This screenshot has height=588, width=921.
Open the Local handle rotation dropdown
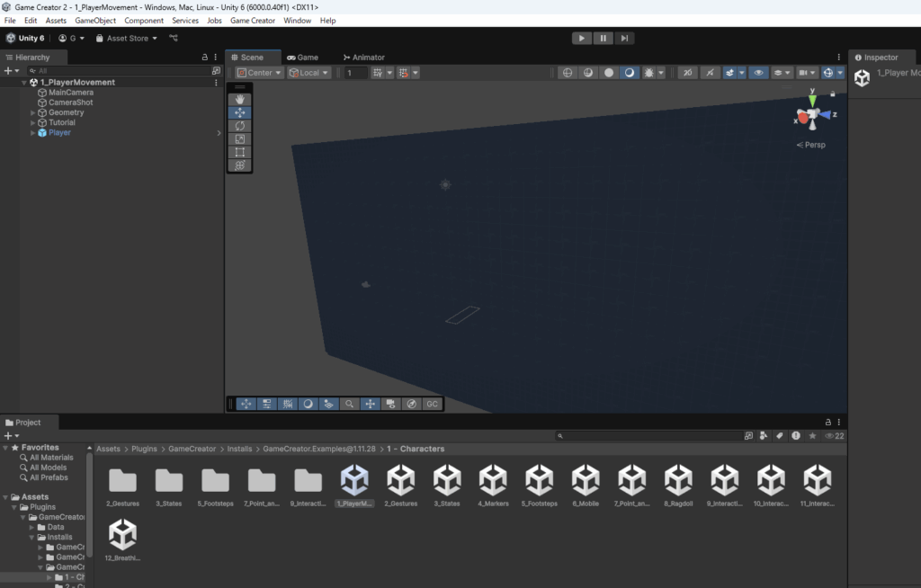[308, 73]
